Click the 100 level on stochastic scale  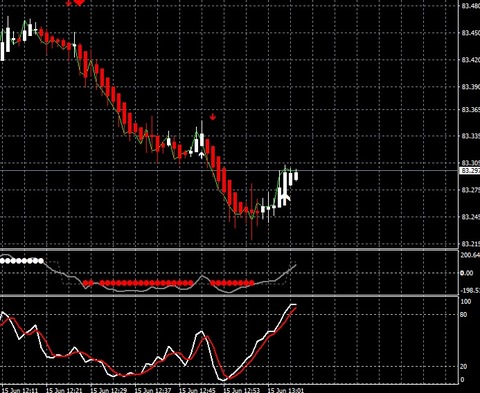[465, 302]
